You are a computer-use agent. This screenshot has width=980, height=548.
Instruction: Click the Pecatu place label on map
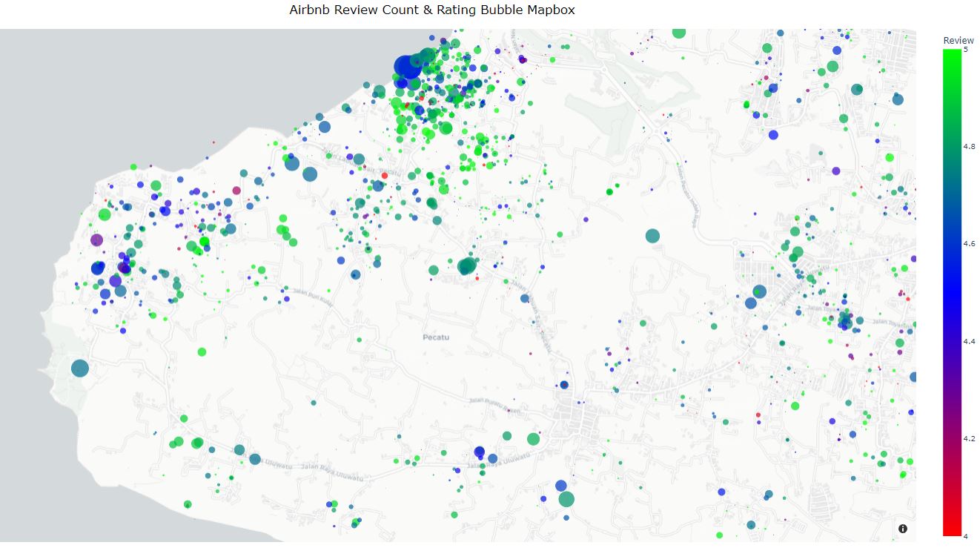[x=436, y=337]
